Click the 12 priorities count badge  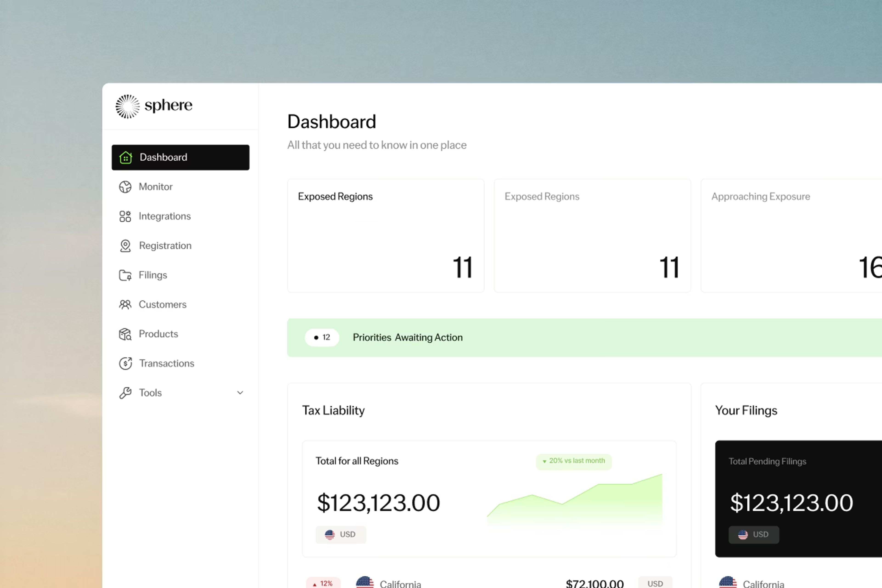[x=322, y=337]
